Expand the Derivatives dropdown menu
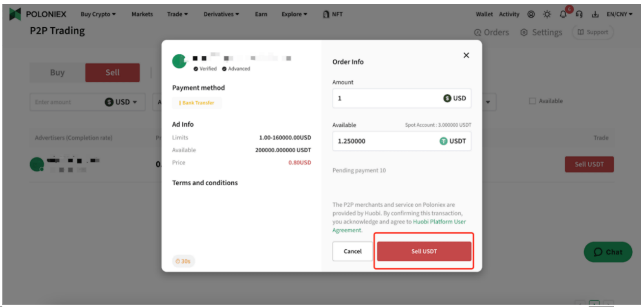 pyautogui.click(x=221, y=14)
